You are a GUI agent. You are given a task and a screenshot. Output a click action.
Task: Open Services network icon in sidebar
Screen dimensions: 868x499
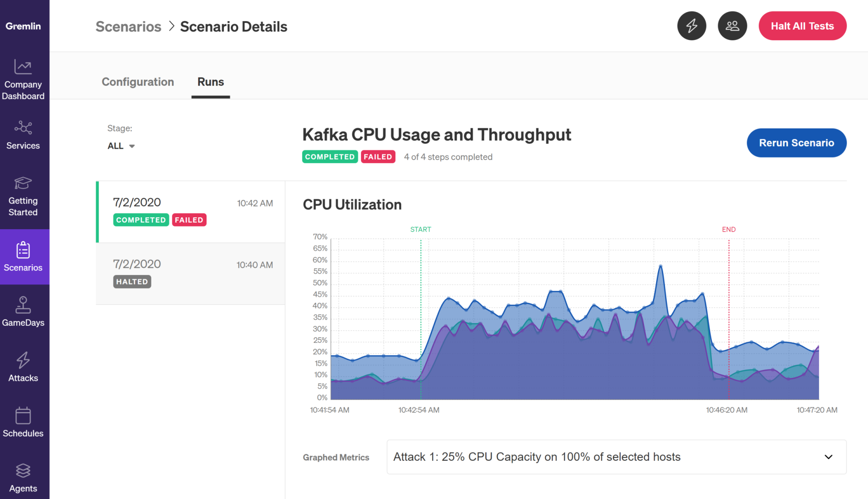(23, 128)
